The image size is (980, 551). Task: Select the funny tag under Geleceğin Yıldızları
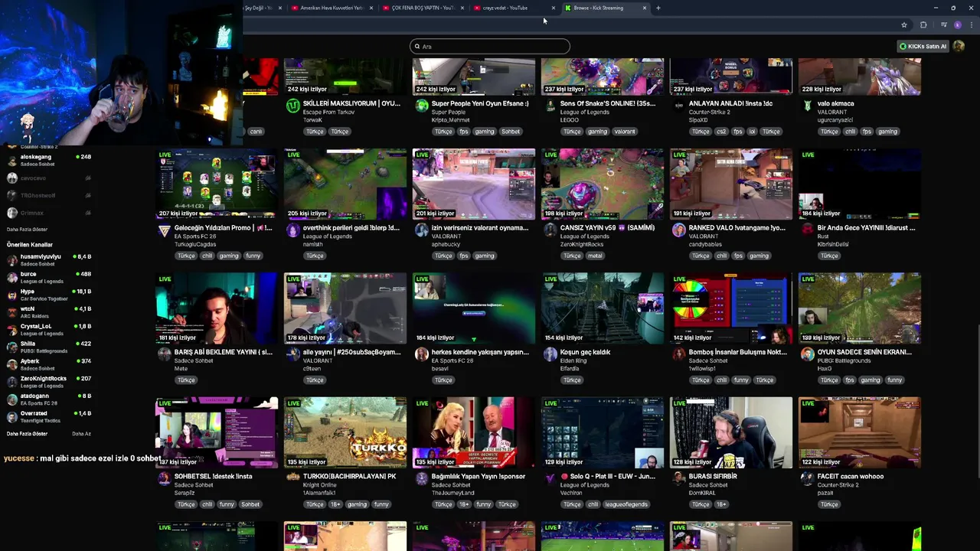pos(253,256)
